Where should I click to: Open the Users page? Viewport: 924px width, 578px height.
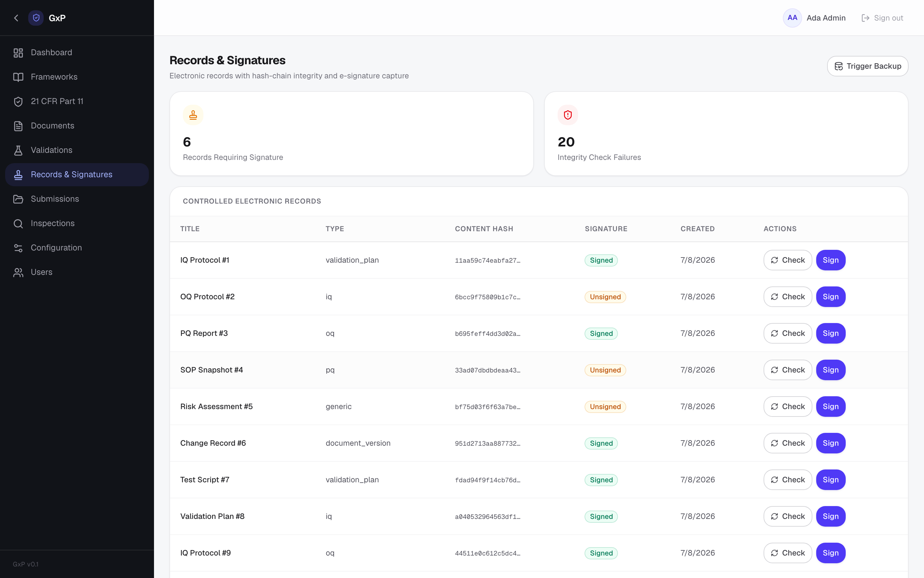click(77, 273)
